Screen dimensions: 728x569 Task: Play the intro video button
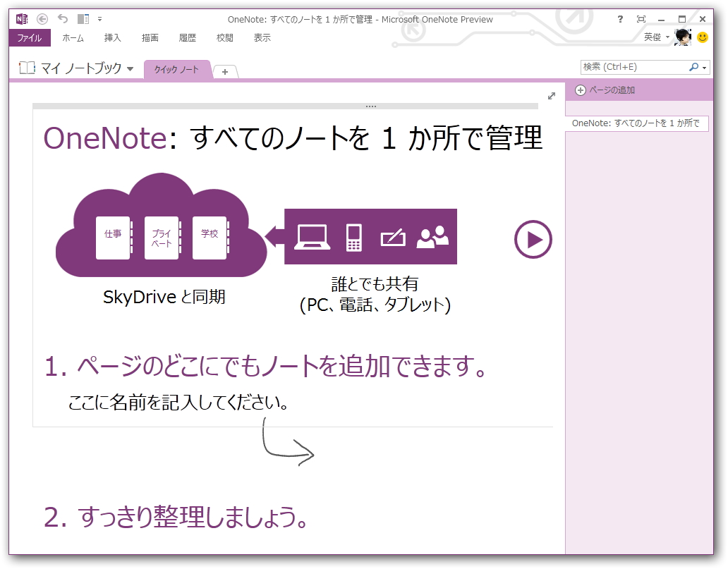[533, 240]
